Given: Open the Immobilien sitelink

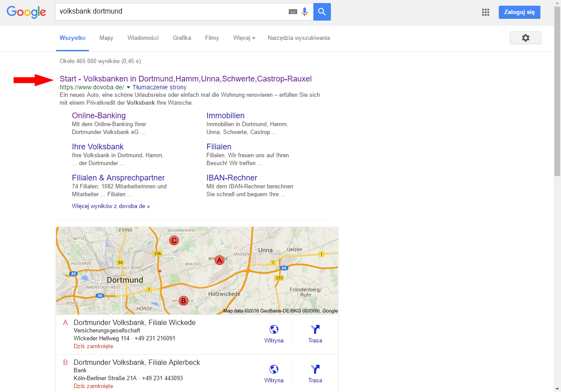Looking at the screenshot, I should pyautogui.click(x=225, y=116).
